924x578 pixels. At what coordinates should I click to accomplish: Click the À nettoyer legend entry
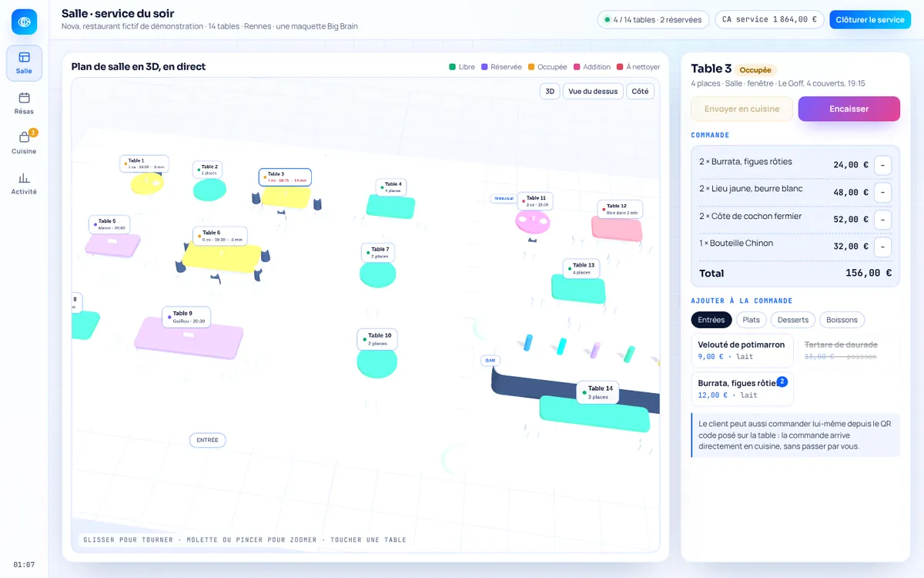pyautogui.click(x=638, y=67)
